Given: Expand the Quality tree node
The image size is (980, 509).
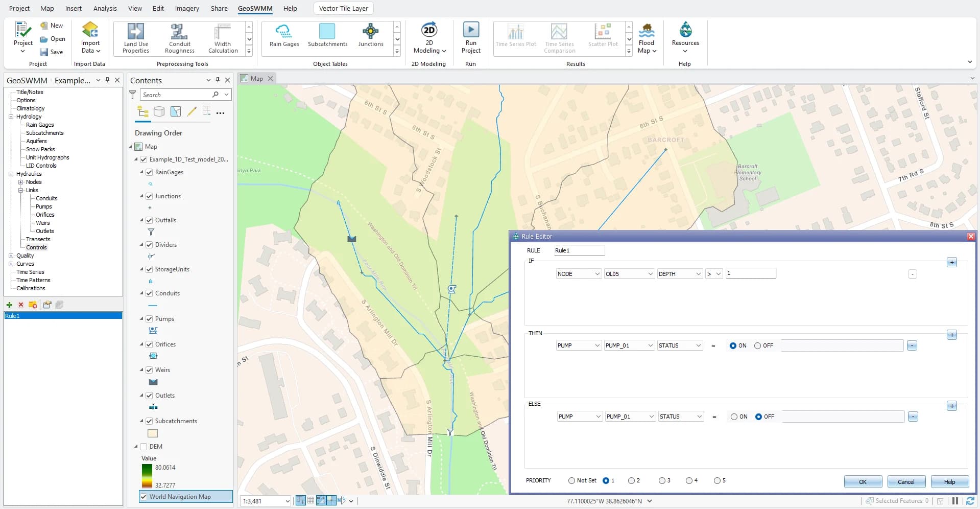Looking at the screenshot, I should click(x=11, y=256).
